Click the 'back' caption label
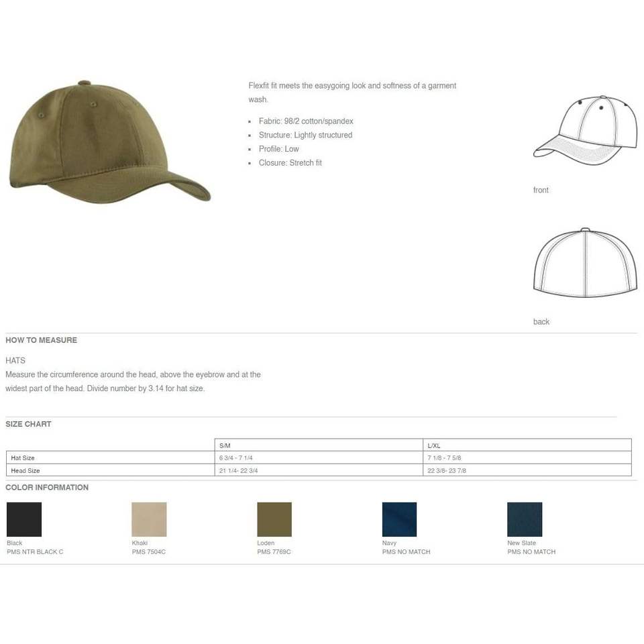Viewport: 644px width, 644px height. [x=541, y=321]
